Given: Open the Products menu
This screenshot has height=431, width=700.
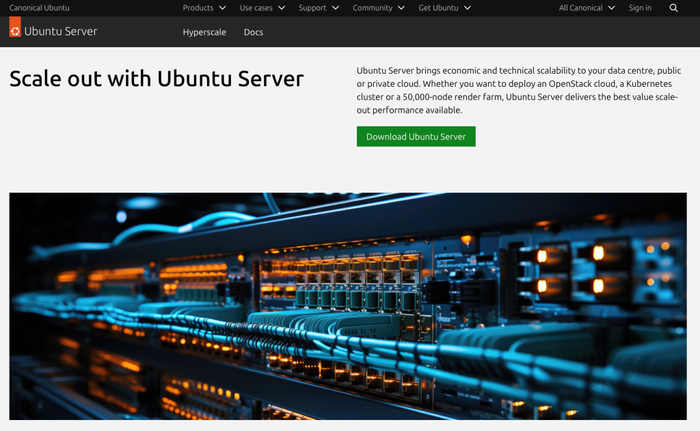Looking at the screenshot, I should pos(198,8).
